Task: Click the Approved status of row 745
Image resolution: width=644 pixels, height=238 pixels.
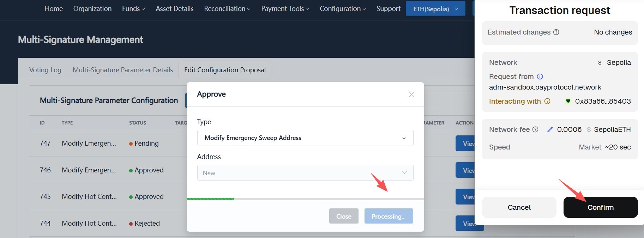Action: click(x=146, y=196)
